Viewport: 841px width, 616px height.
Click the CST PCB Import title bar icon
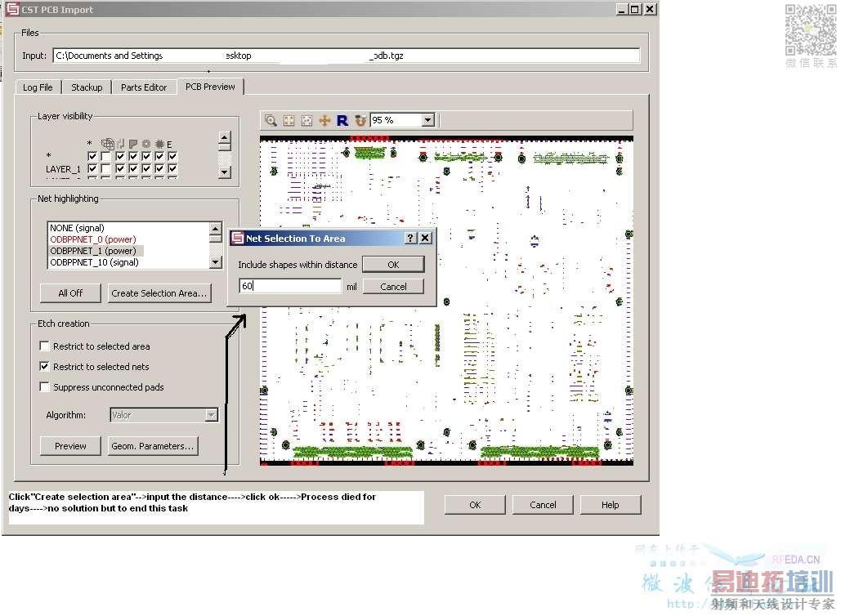tap(12, 9)
